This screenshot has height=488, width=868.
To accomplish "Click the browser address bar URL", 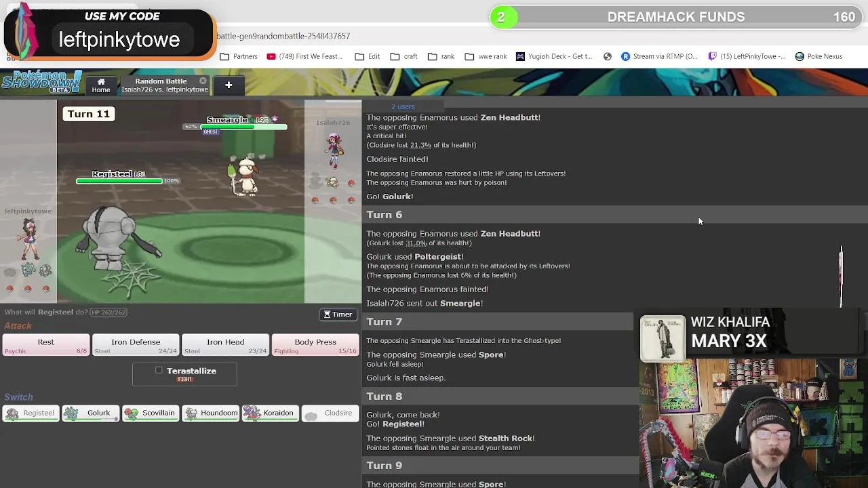I will click(x=283, y=36).
